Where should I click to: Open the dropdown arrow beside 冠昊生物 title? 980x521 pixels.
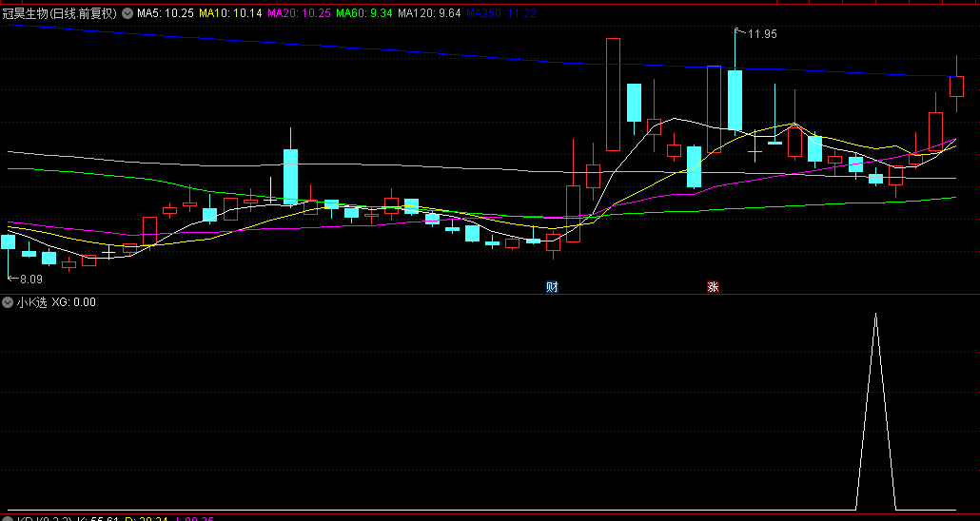click(127, 13)
